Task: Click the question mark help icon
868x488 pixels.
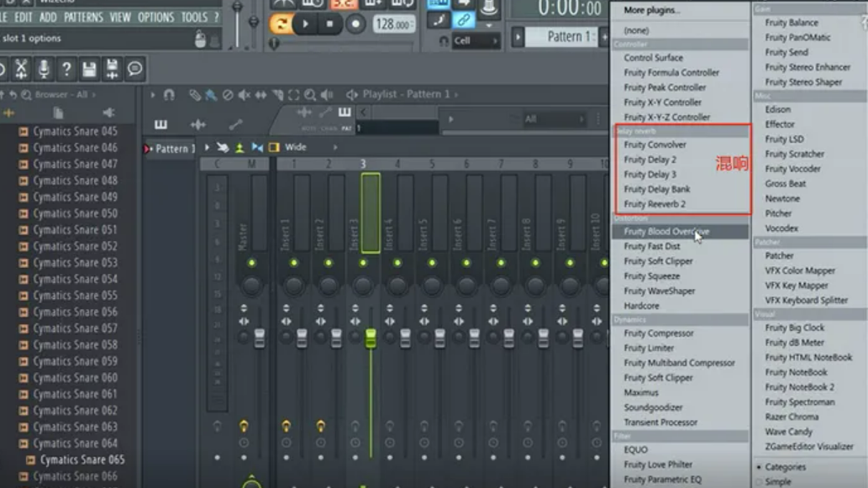Action: click(66, 69)
